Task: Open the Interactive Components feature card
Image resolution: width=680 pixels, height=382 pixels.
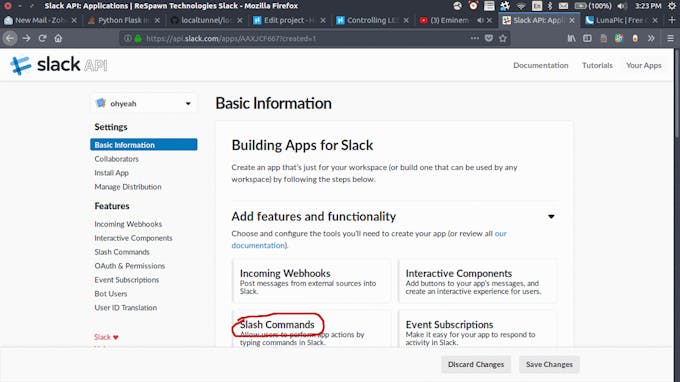Action: pyautogui.click(x=477, y=281)
